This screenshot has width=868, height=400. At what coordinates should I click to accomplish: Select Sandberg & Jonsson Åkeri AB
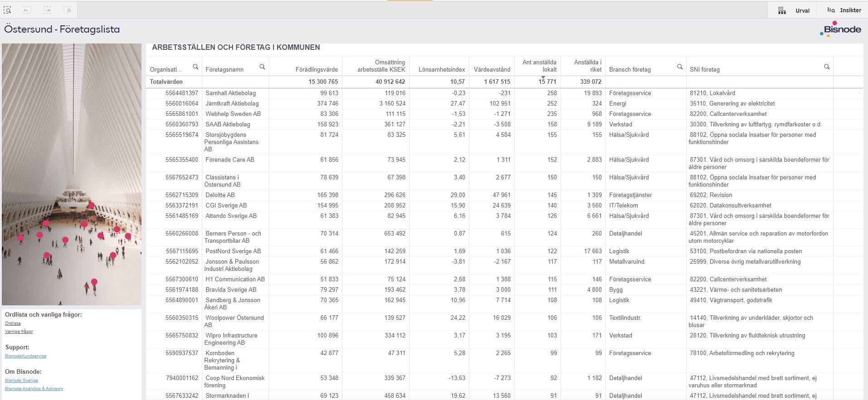(232, 304)
